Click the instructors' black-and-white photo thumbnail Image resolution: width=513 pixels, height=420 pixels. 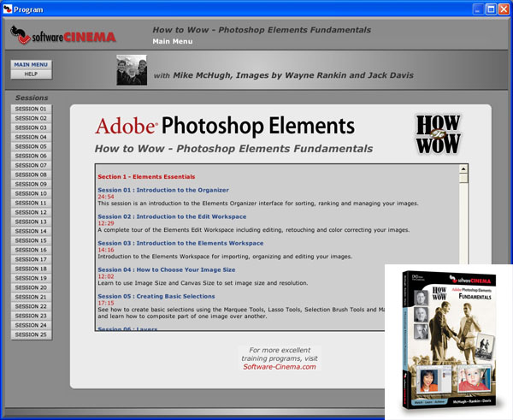click(x=132, y=70)
